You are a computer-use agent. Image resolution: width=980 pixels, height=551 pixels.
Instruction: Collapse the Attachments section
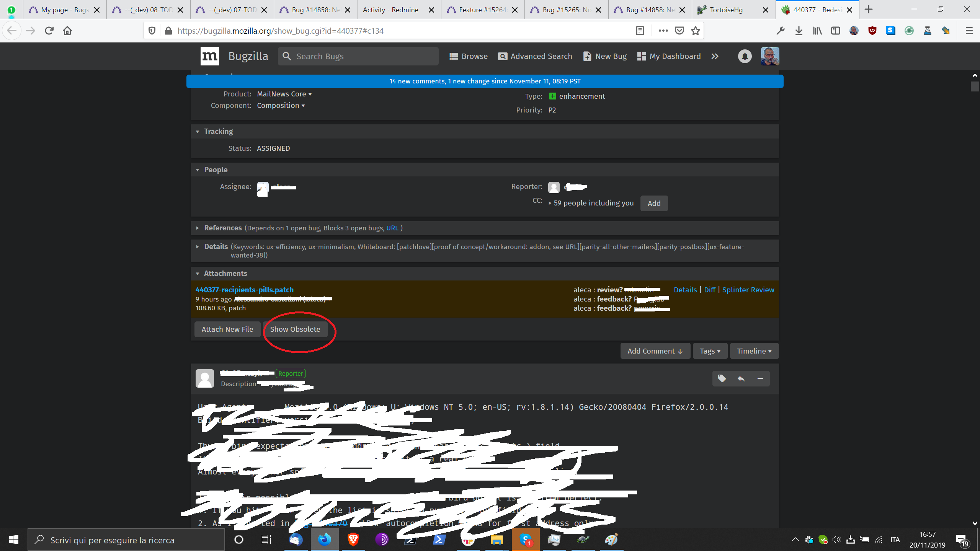coord(198,274)
